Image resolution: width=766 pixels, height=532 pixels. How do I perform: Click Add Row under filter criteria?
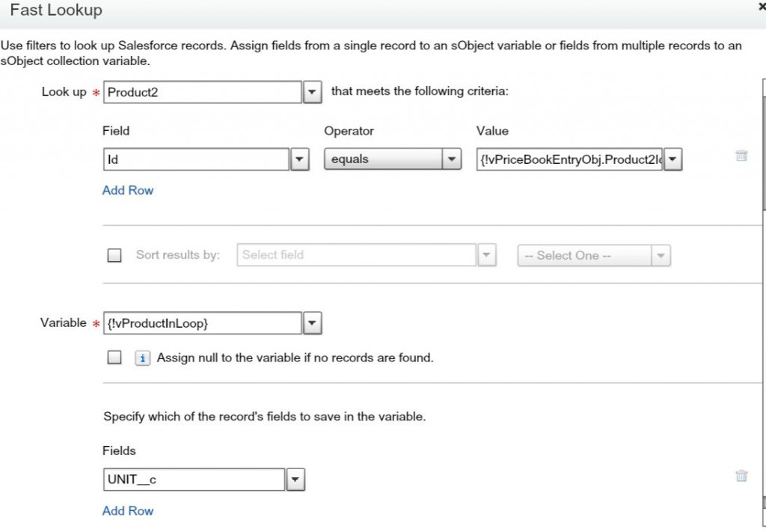tap(128, 190)
